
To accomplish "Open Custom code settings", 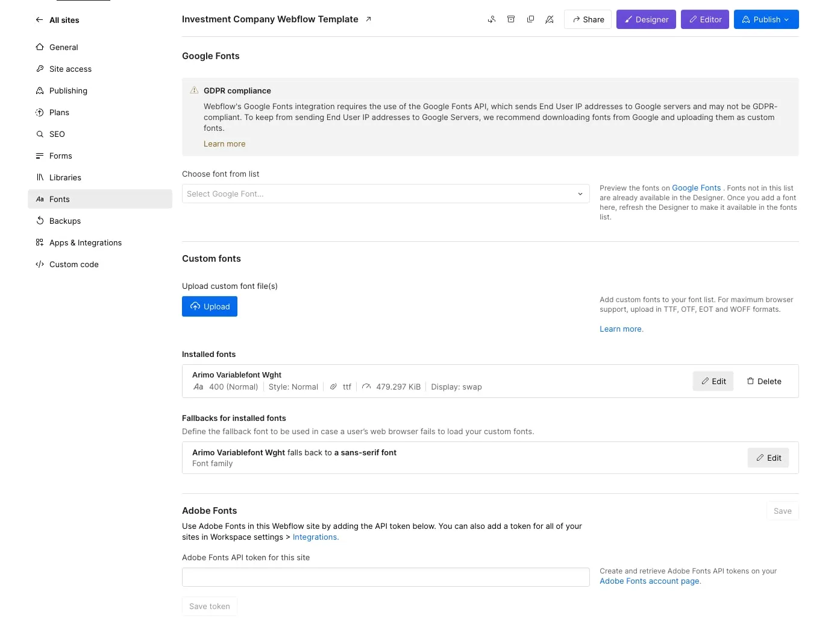I will point(100,264).
